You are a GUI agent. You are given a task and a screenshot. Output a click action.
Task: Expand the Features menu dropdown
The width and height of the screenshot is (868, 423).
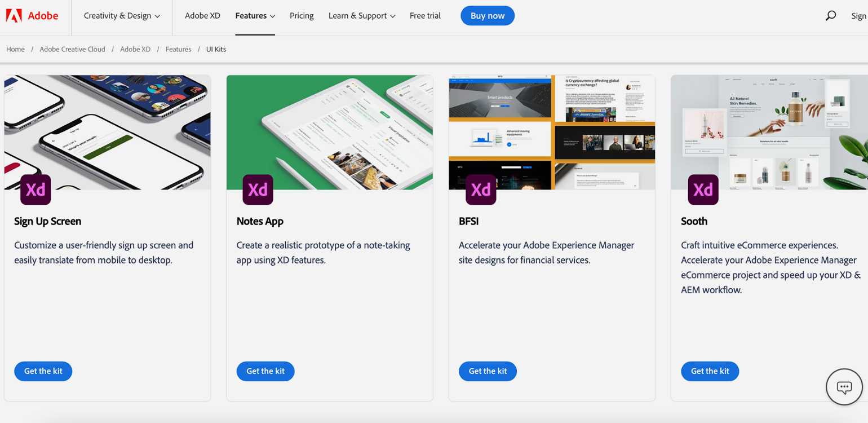pyautogui.click(x=255, y=16)
